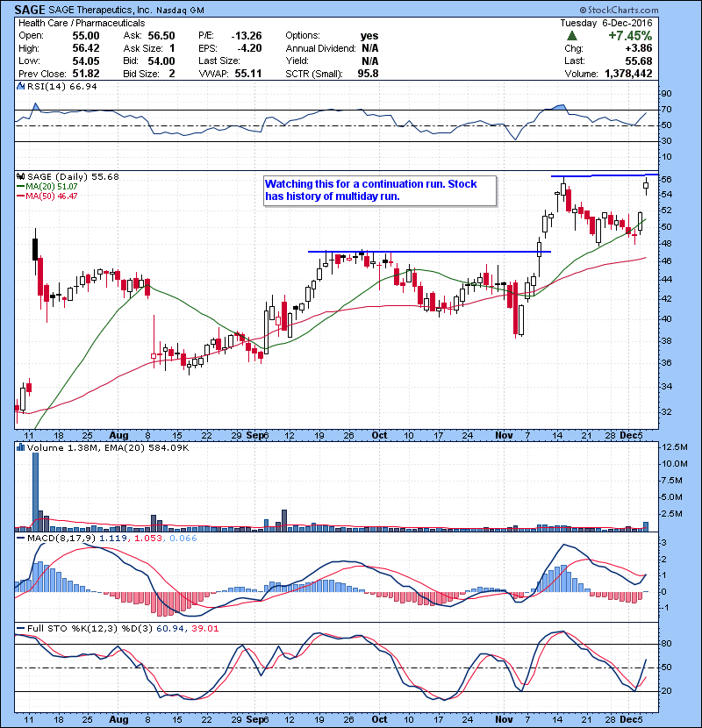Click the MACD(8,17,9) legend icon

(x=19, y=536)
